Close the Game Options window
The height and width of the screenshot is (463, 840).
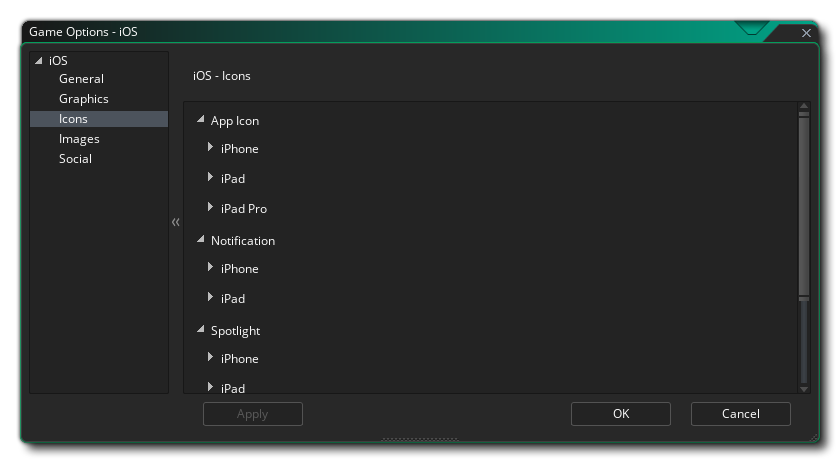[806, 33]
